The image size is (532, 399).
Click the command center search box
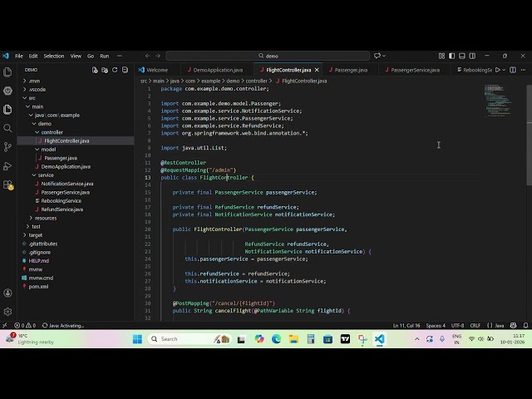pos(268,56)
